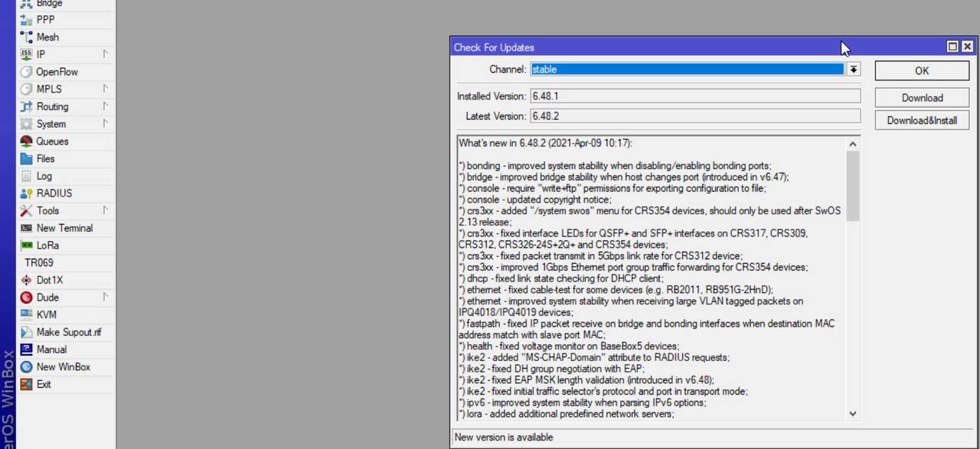This screenshot has height=449, width=980.
Task: Open the New WinBox icon
Action: (26, 367)
